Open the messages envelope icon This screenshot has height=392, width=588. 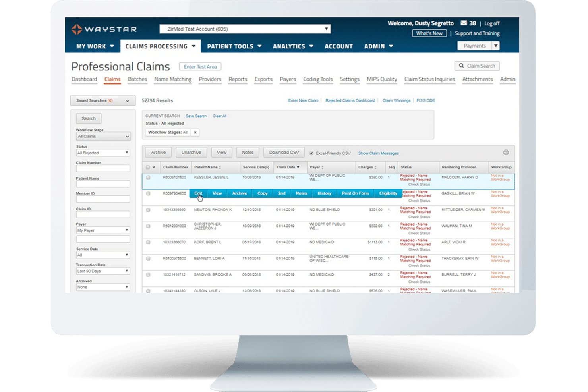[x=464, y=23]
